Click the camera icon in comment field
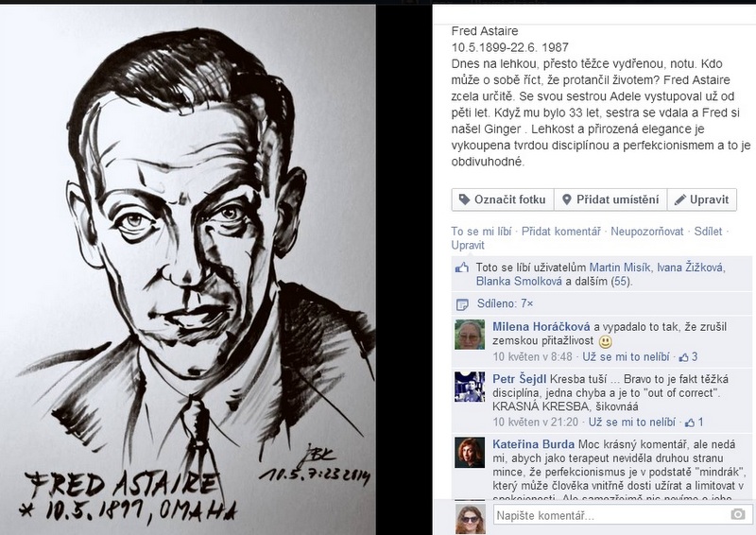756x535 pixels. click(x=738, y=514)
